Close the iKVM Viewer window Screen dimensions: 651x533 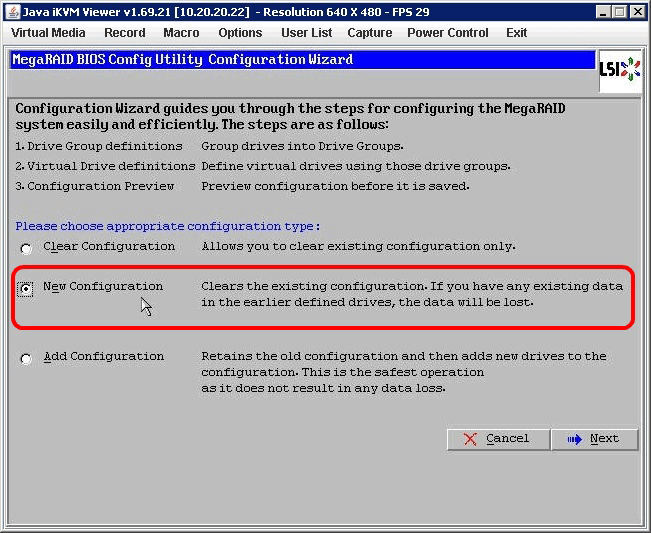coord(637,12)
